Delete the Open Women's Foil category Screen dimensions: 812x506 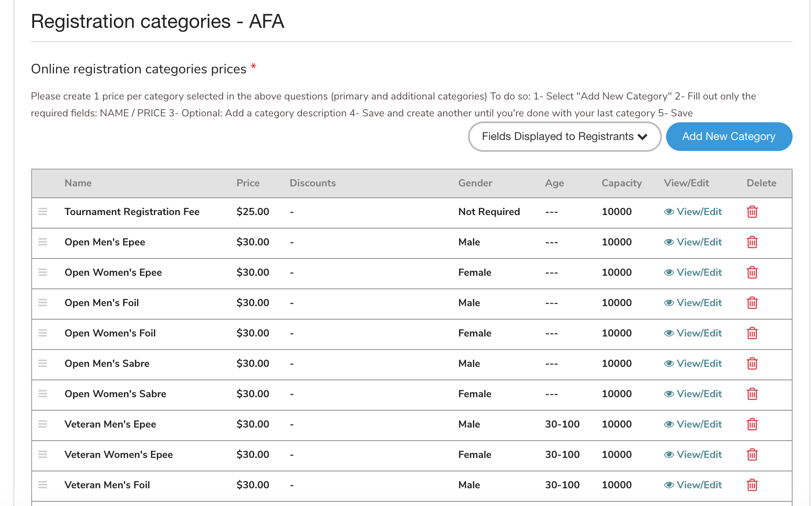pos(752,333)
